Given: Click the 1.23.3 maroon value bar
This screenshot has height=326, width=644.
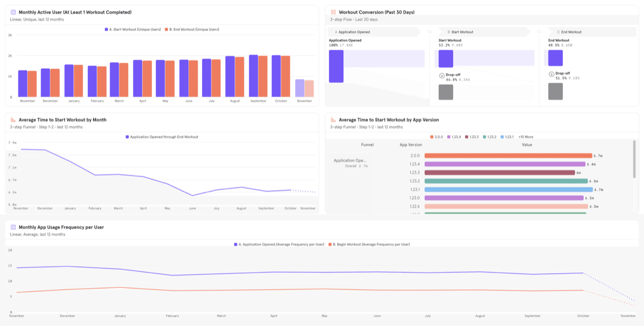Looking at the screenshot, I should point(500,172).
